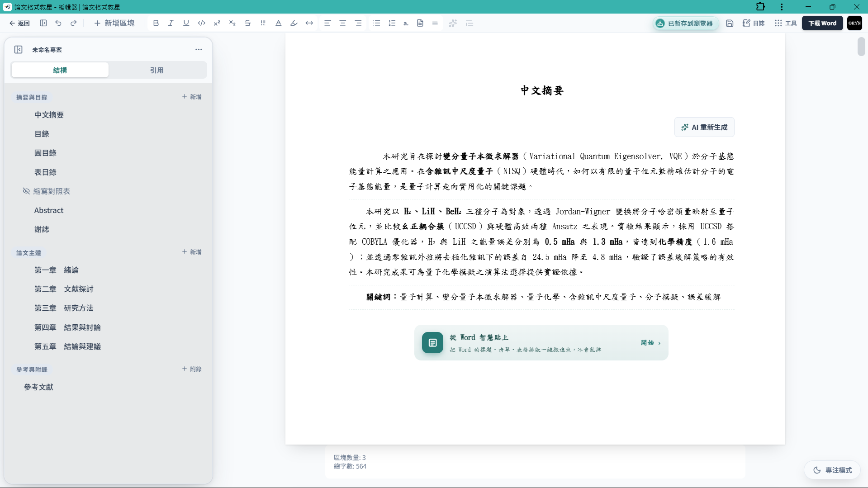Click AI 重新生成 button
Screen dimensions: 868x488
(704, 127)
